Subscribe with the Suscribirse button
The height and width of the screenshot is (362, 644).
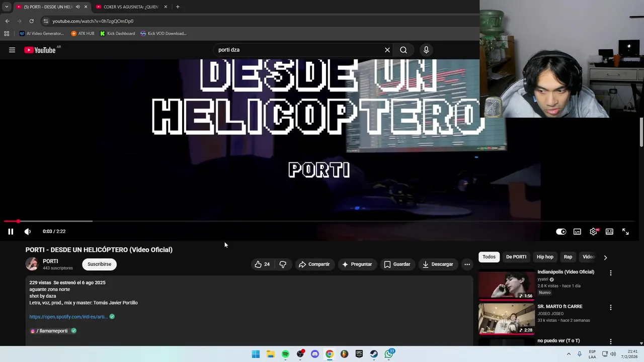[100, 264]
